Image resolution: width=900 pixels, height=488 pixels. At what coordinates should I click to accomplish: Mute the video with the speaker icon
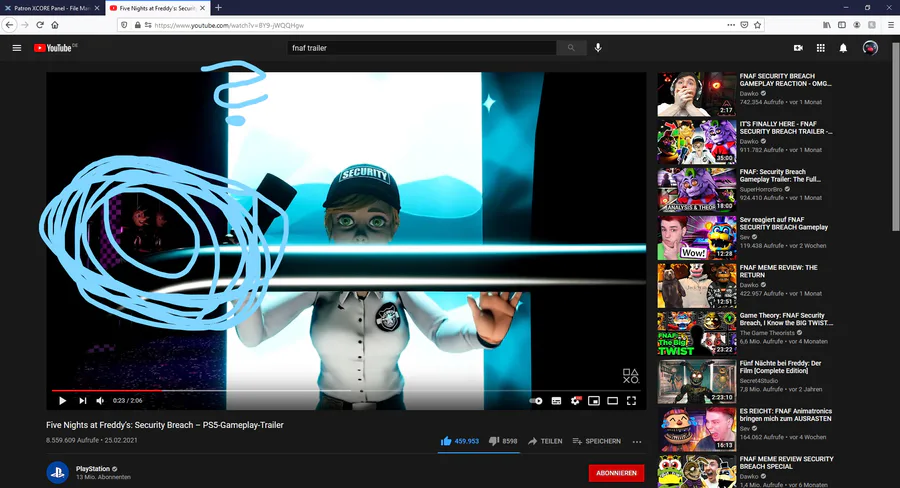coord(100,401)
